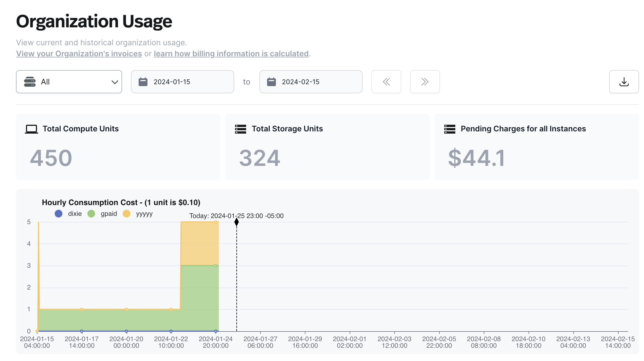Click the laptop icon beside Total Compute Units

click(31, 129)
